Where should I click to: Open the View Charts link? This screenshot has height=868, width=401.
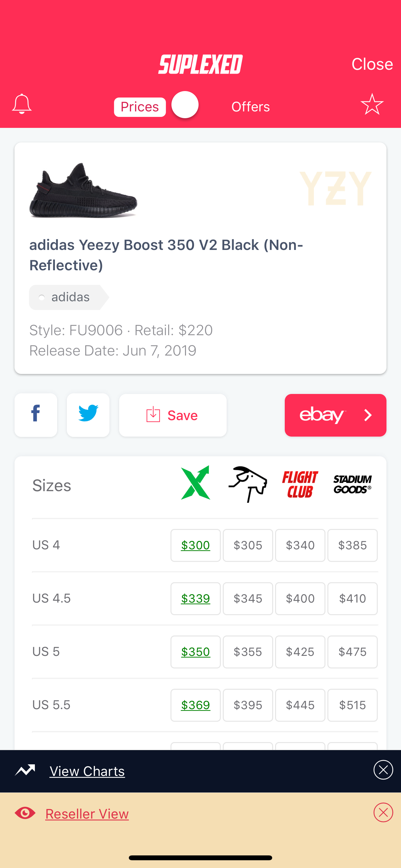coord(87,771)
